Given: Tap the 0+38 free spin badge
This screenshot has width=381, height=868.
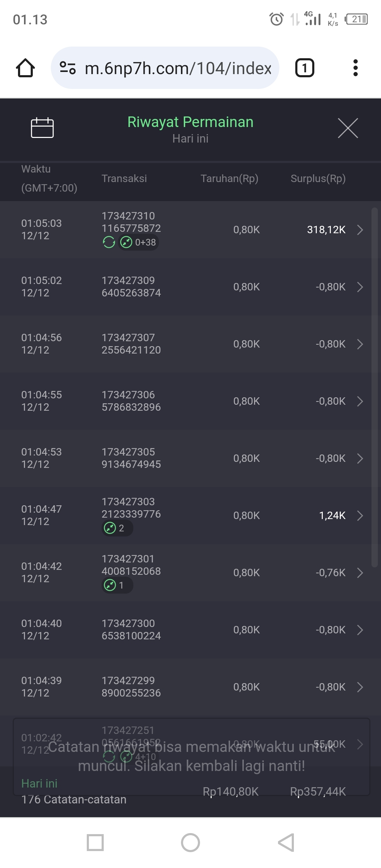Looking at the screenshot, I should pos(139,242).
